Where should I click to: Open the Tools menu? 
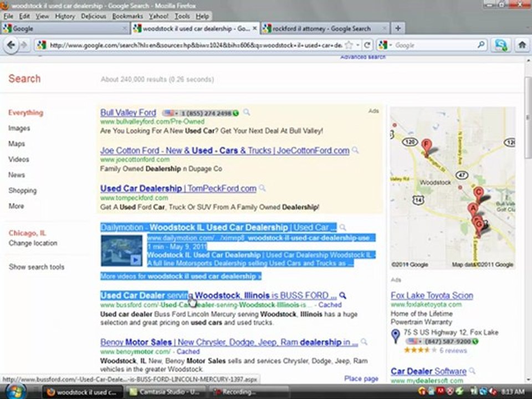point(182,16)
